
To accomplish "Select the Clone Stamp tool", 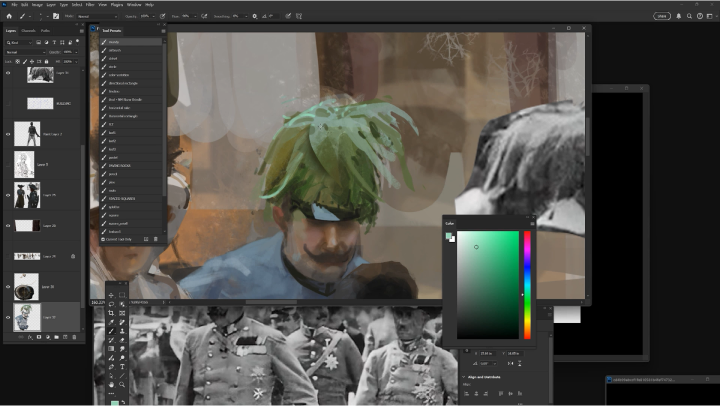I will [x=122, y=331].
